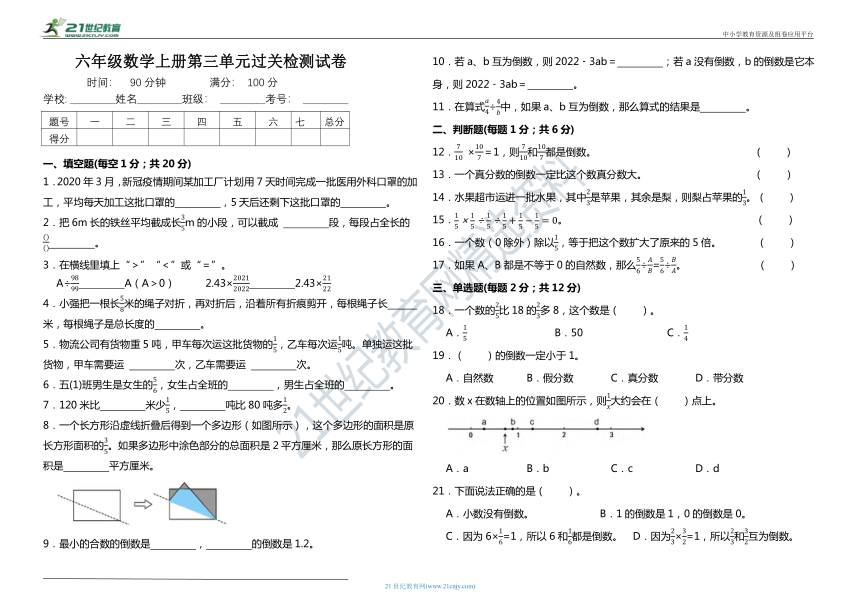Screen dimensions: 860x608
Task: Click the answer parentheses for question 12
Action: (x=773, y=152)
